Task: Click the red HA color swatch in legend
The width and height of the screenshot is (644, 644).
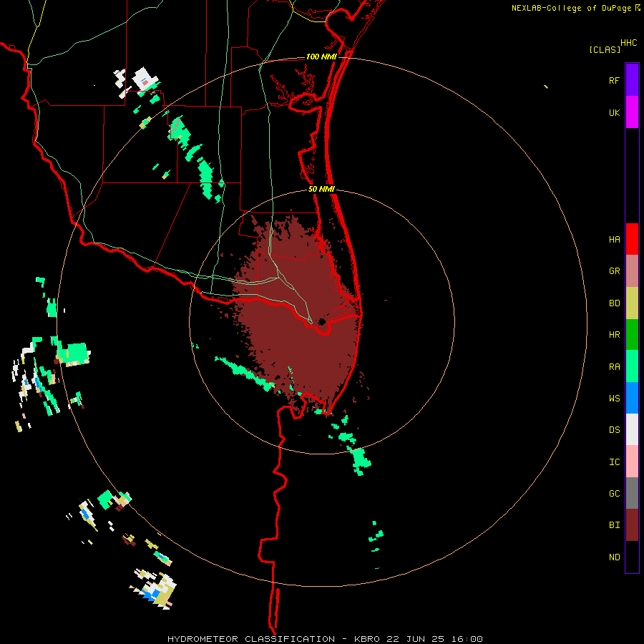Action: coord(632,239)
